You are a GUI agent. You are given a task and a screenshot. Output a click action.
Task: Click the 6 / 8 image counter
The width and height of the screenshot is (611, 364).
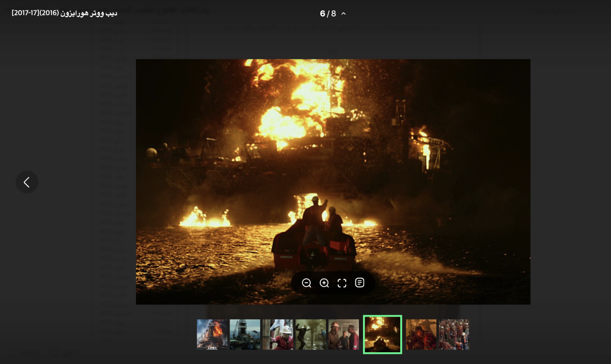[x=327, y=14]
